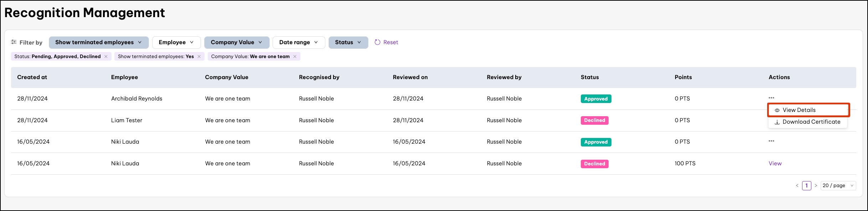Click the View link for declined Niki Lauda
Screen dimensions: 868x211
775,164
